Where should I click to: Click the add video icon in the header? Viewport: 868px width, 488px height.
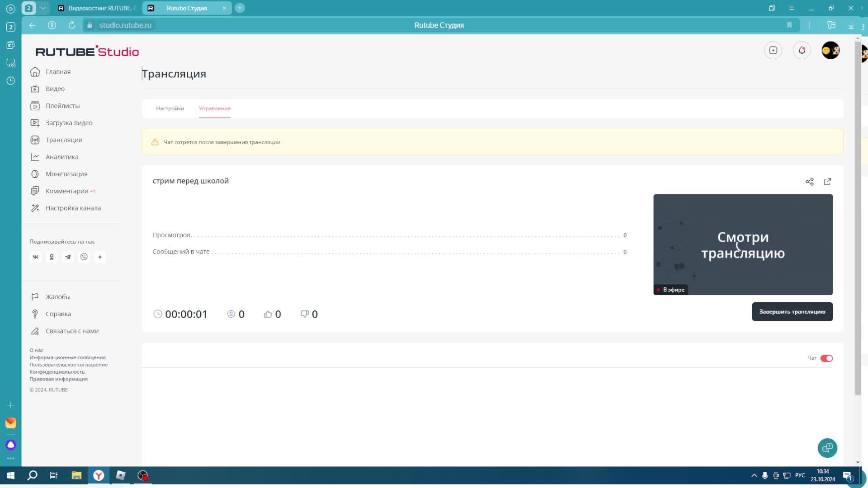pos(773,50)
